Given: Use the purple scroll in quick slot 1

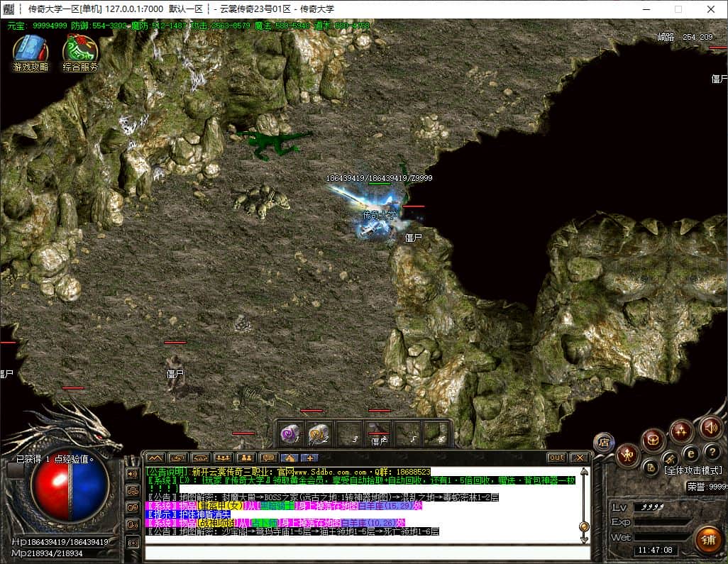Looking at the screenshot, I should [291, 434].
